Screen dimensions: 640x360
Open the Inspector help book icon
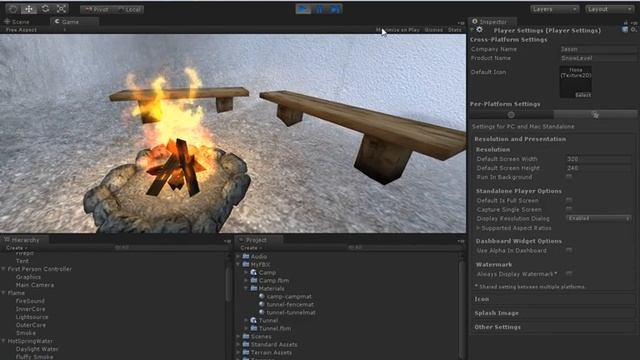[625, 29]
